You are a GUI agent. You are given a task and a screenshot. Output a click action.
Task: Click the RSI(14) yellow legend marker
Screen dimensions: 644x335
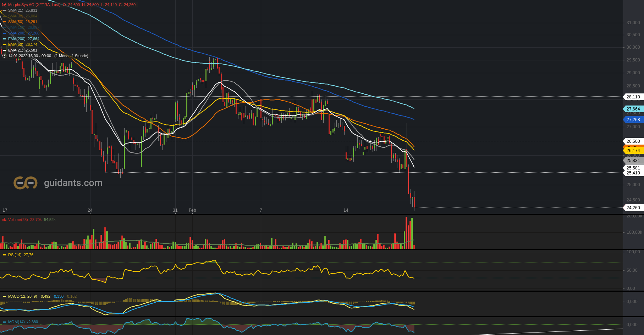[x=5, y=255]
